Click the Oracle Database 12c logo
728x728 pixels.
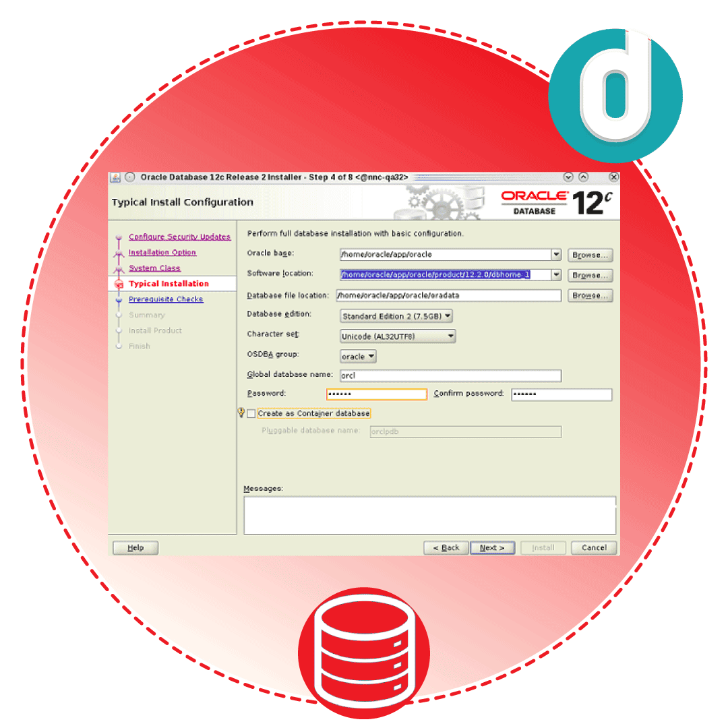[557, 203]
